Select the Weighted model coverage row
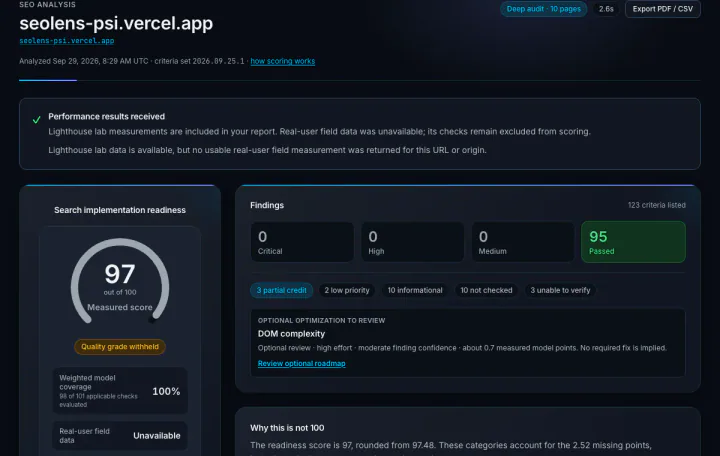 120,391
